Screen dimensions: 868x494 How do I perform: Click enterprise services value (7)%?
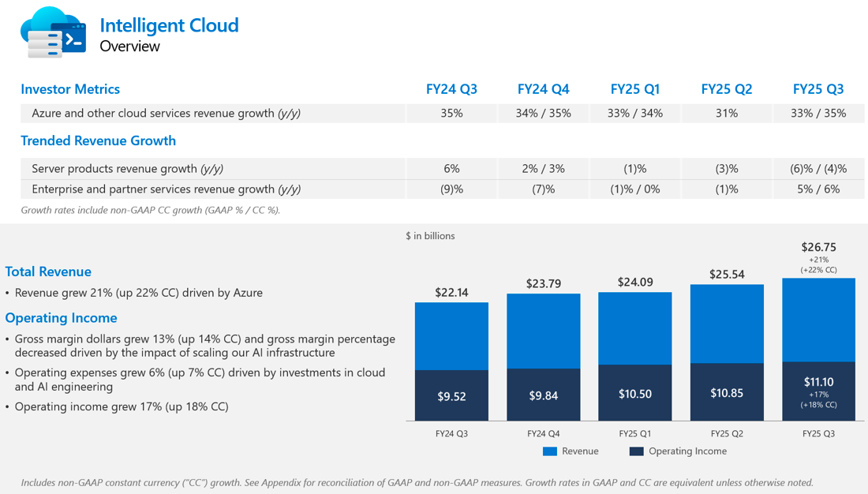(543, 189)
